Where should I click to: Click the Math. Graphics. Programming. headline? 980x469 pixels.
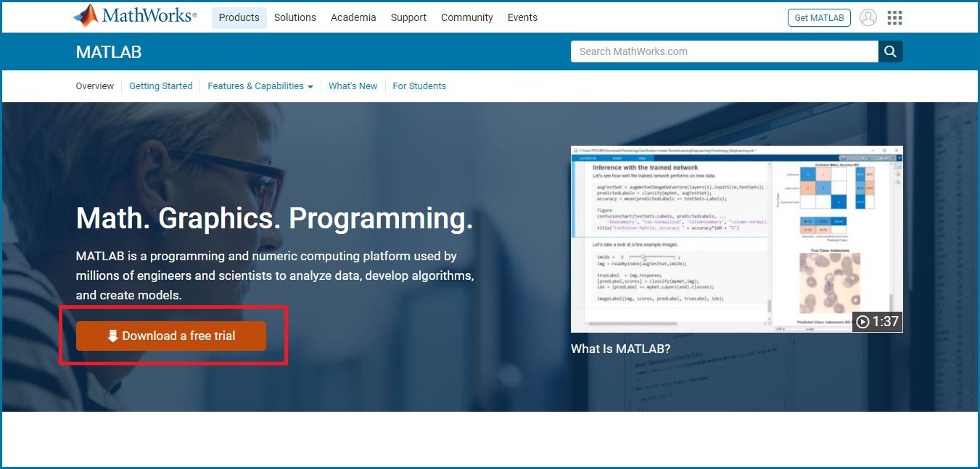pos(274,218)
